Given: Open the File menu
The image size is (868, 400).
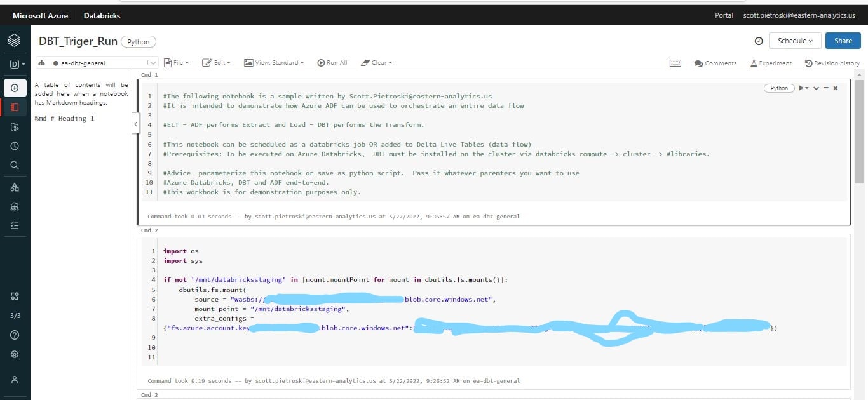Looking at the screenshot, I should (177, 63).
